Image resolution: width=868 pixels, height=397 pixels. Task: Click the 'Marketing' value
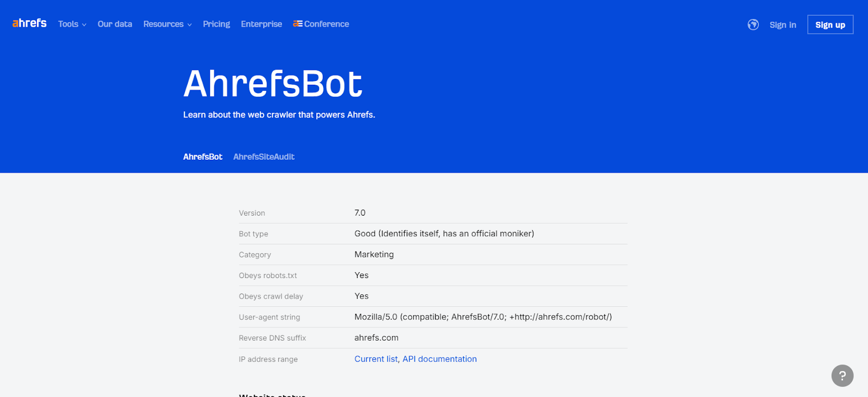(x=374, y=254)
